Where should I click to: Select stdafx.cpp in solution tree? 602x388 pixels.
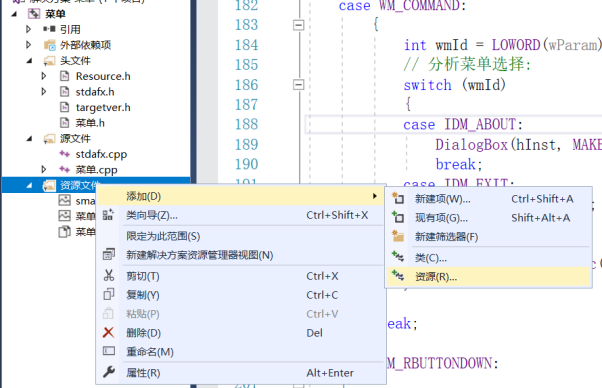coord(101,154)
